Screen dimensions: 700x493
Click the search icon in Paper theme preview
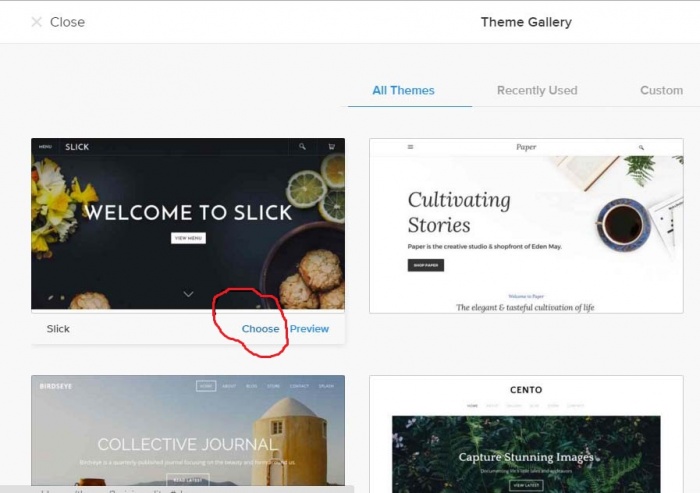[641, 147]
